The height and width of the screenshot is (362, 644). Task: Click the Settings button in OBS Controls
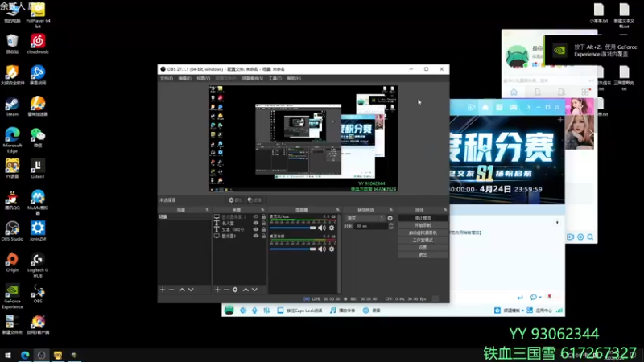click(423, 248)
